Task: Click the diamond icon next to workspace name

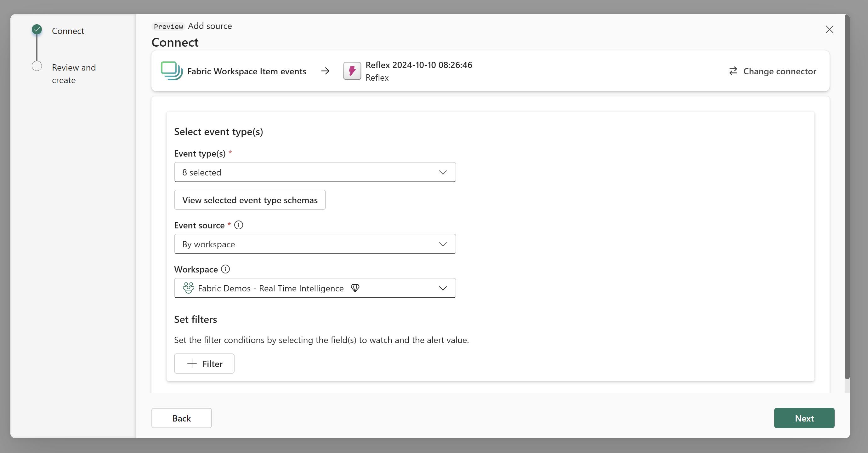Action: 355,288
